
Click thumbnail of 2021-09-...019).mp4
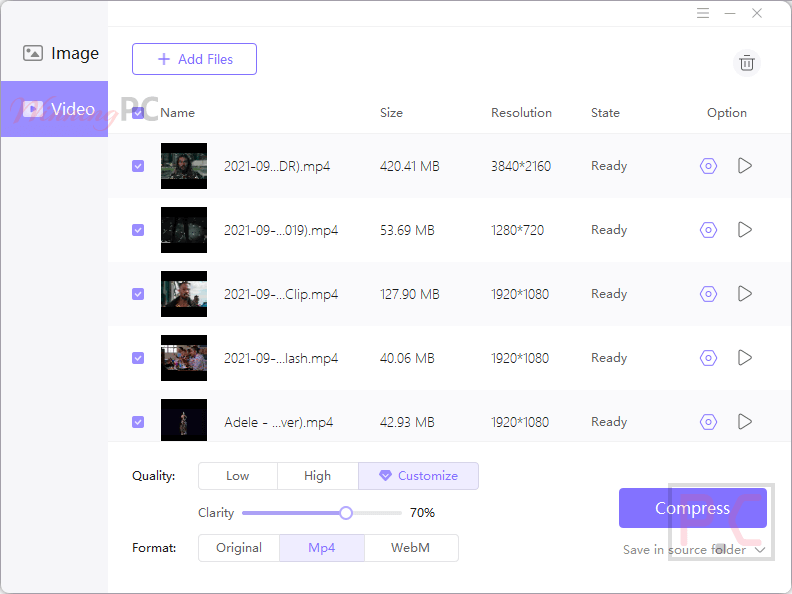coord(184,230)
